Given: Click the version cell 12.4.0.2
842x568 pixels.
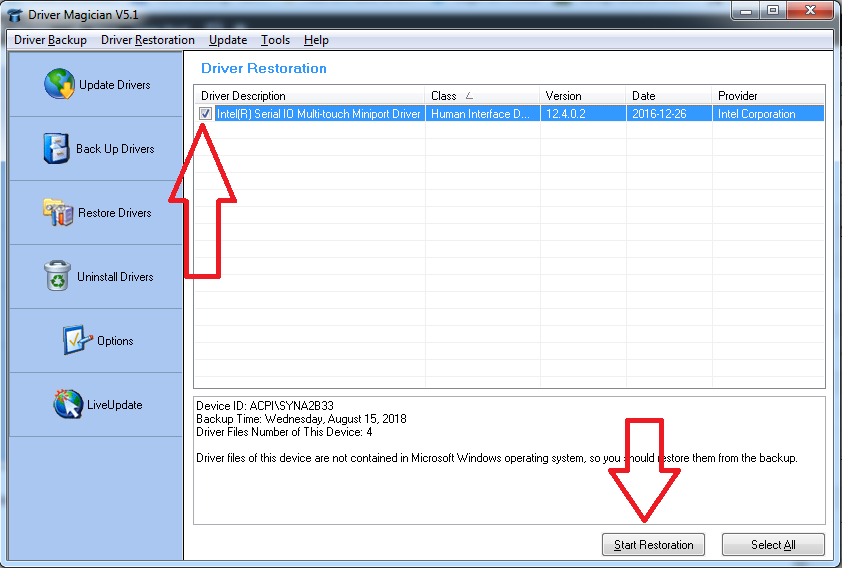Looking at the screenshot, I should [583, 114].
